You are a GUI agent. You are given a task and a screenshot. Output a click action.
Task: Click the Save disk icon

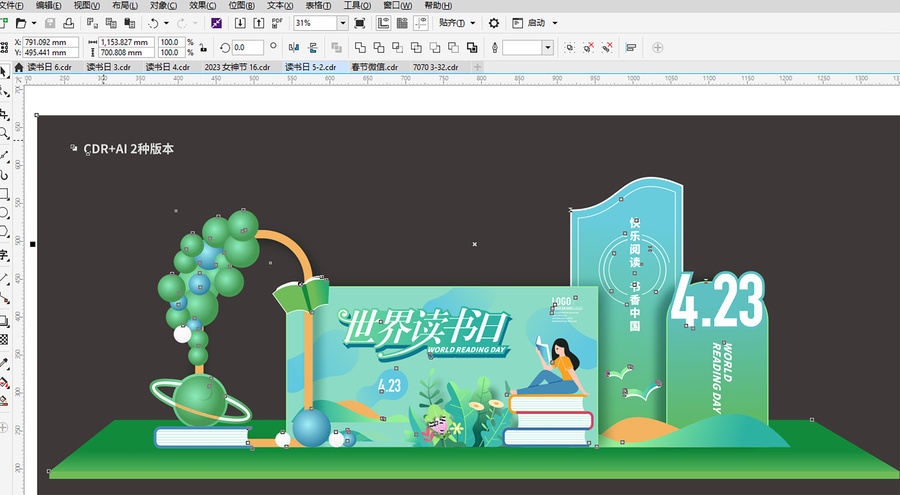[50, 23]
